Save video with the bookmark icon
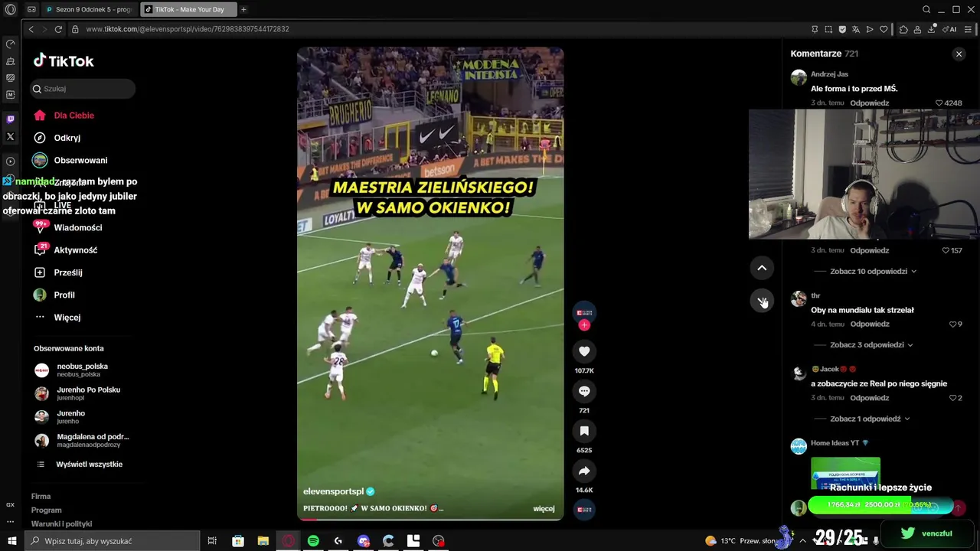 point(584,431)
